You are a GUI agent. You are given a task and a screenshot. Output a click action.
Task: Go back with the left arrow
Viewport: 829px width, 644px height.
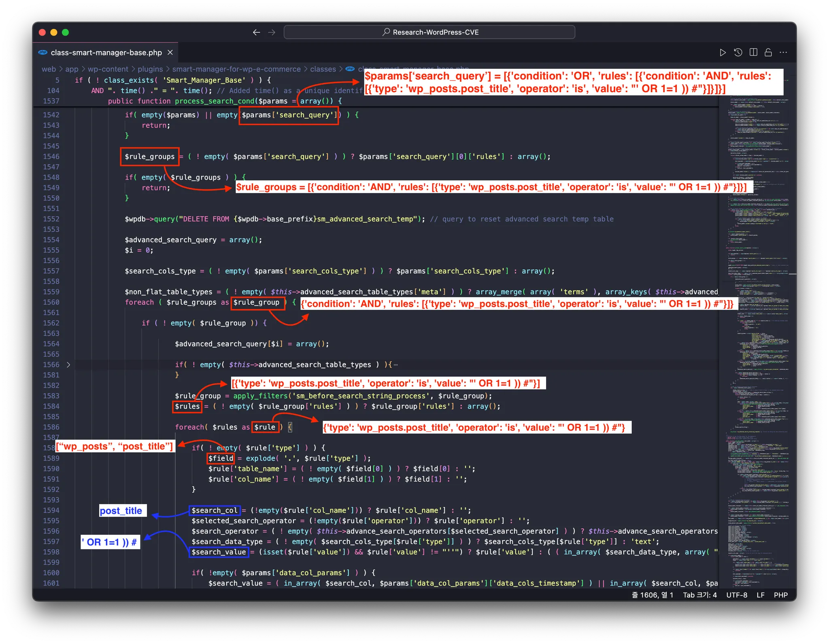tap(256, 32)
